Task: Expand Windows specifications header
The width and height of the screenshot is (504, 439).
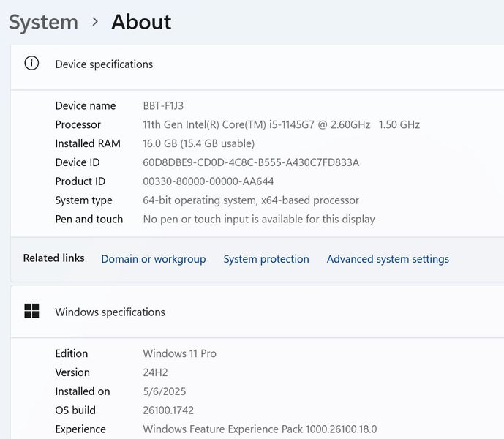Action: [257, 311]
